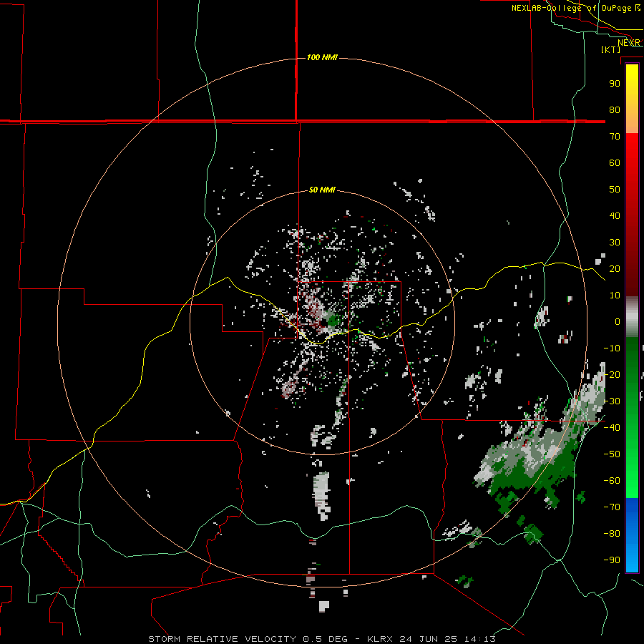Click the '24 JUN 25' date text

(429, 639)
